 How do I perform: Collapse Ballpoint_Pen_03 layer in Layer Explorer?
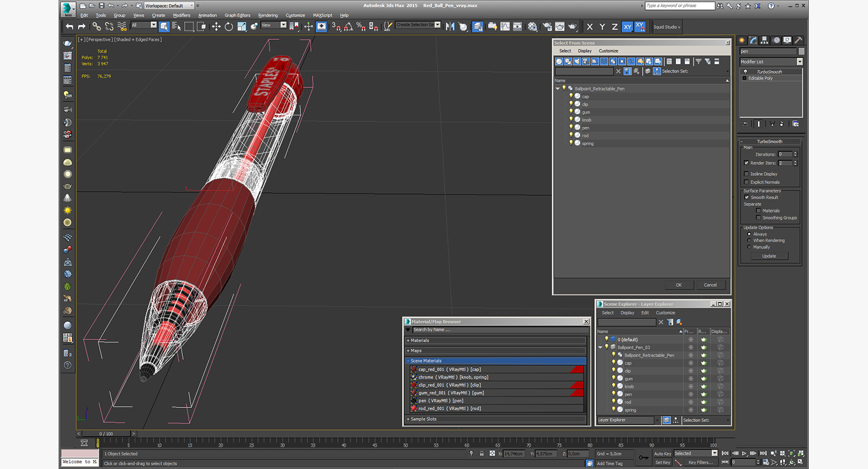600,347
